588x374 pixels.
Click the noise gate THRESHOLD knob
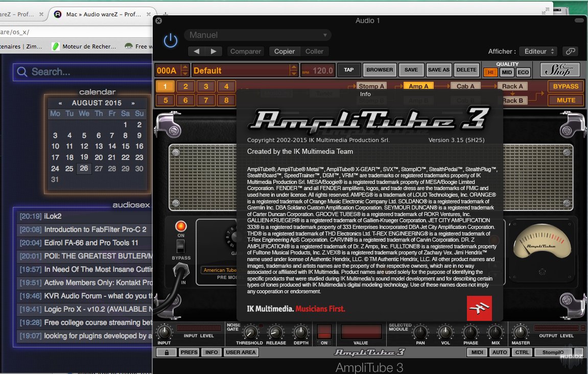coord(250,332)
